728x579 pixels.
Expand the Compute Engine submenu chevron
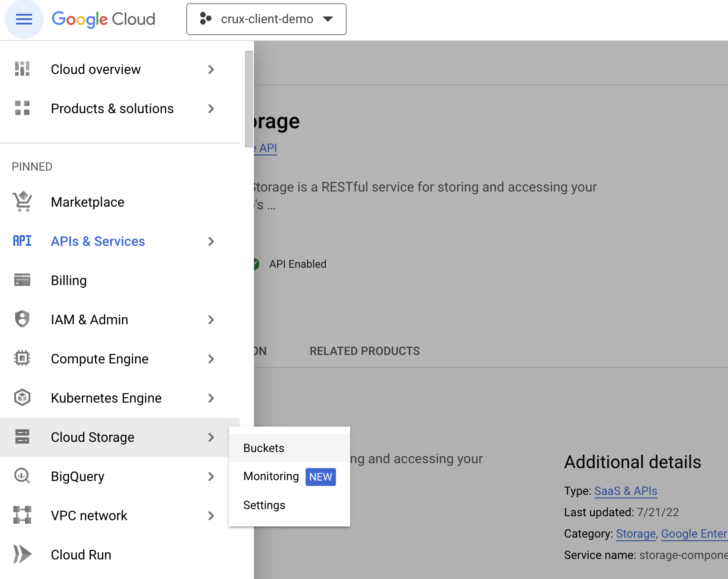pos(211,359)
